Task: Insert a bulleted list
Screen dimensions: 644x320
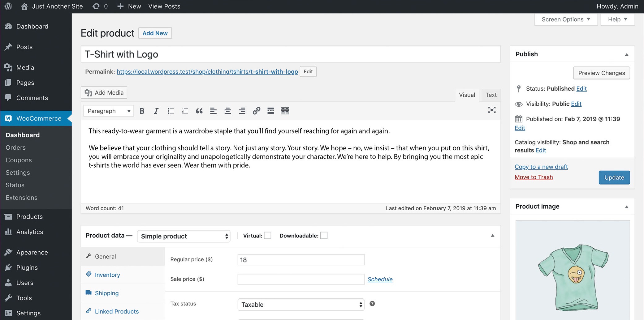Action: [x=171, y=111]
